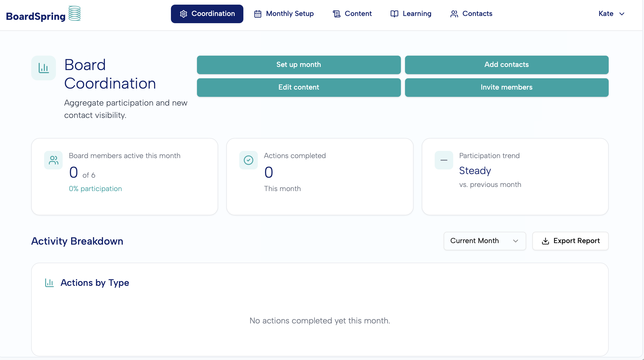Click the scroll icon next to Content
Viewport: 644px width, 360px height.
tap(336, 14)
